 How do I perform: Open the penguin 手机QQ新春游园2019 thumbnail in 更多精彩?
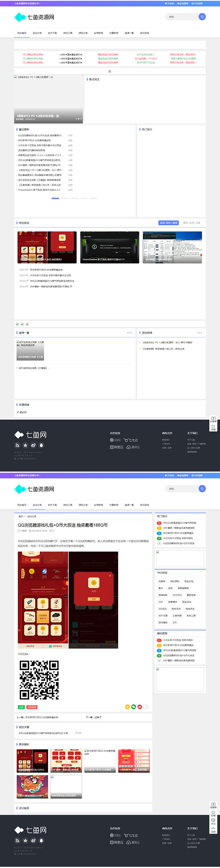pos(33,786)
